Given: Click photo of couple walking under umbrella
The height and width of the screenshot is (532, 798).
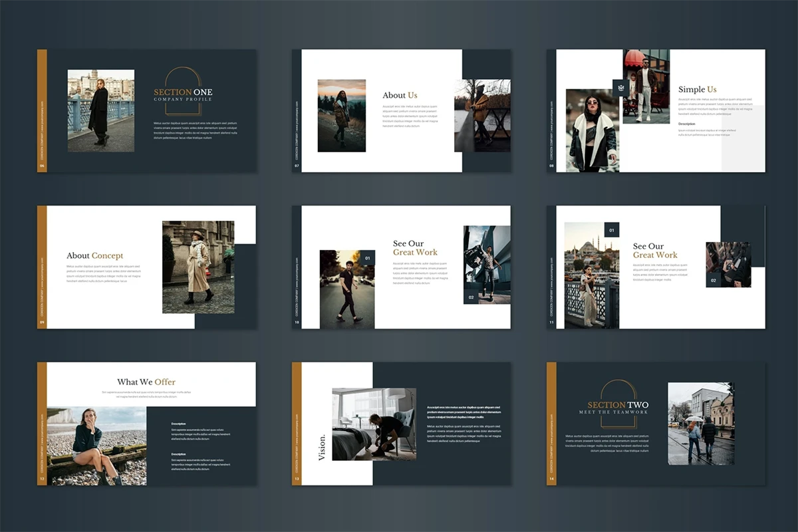Looking at the screenshot, I should (701, 423).
